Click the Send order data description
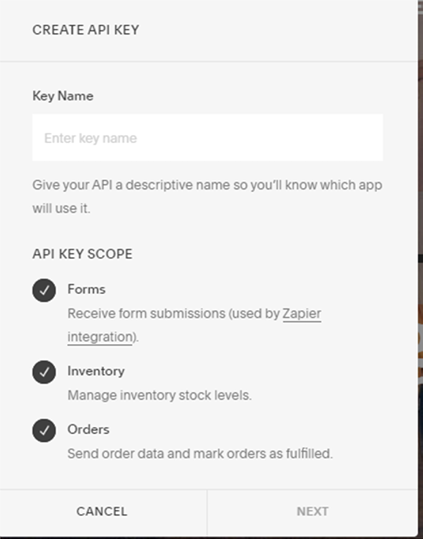 tap(200, 454)
